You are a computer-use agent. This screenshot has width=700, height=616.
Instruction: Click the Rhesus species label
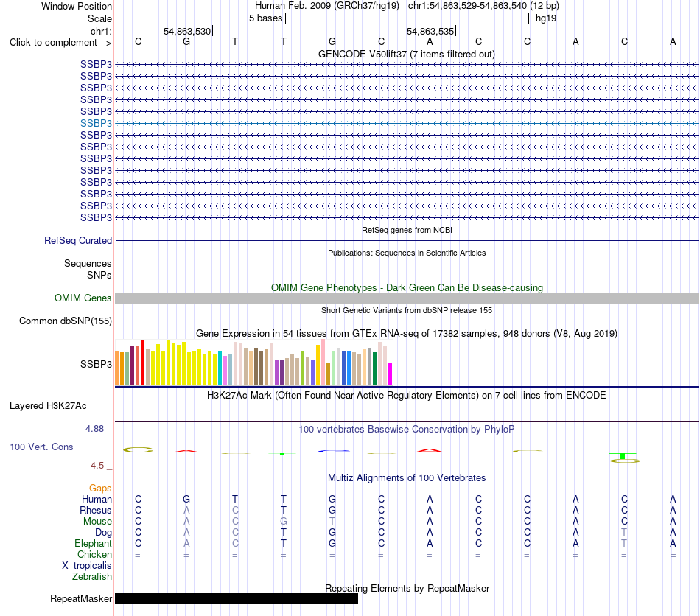(x=96, y=510)
